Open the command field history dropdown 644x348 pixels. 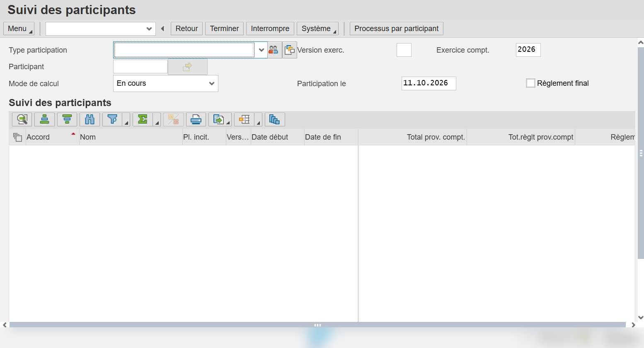pos(149,29)
